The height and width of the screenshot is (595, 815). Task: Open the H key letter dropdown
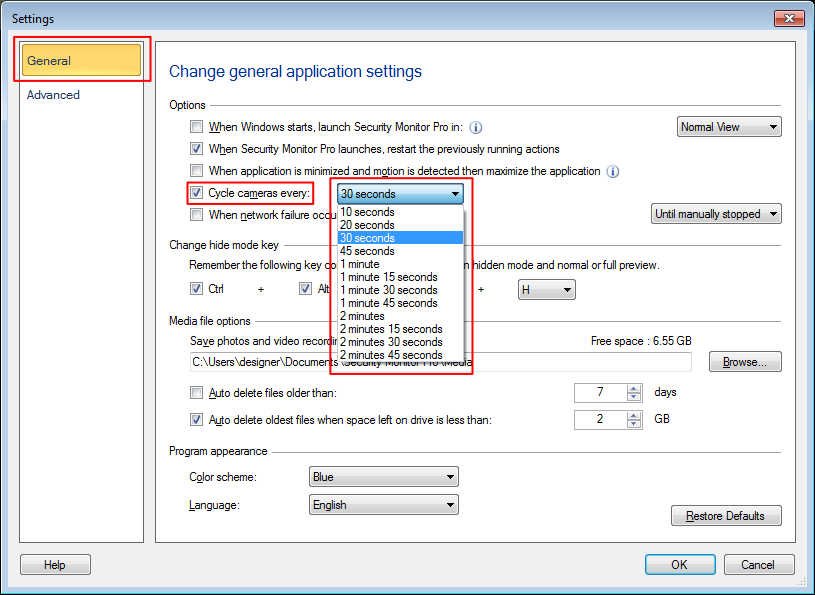(546, 289)
